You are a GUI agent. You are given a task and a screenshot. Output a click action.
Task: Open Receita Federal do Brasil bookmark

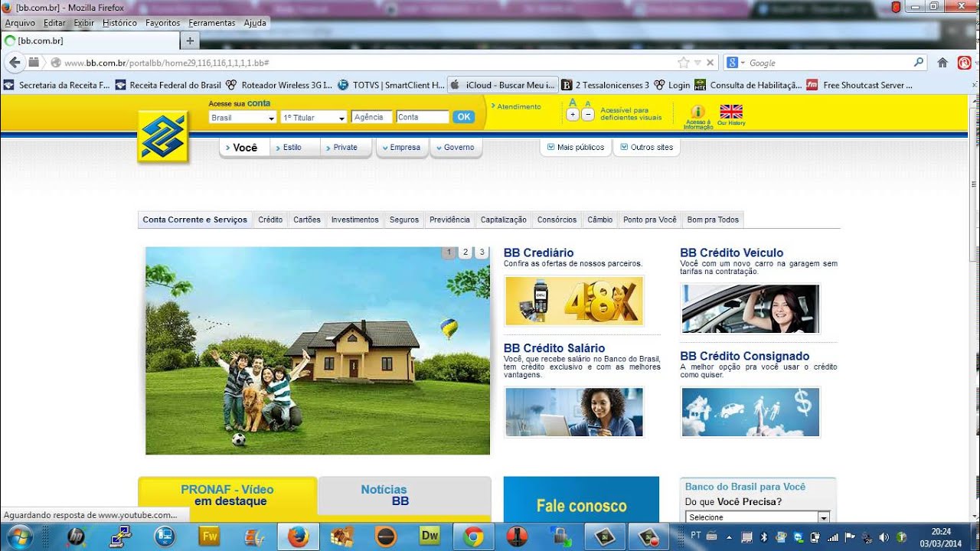coord(168,85)
